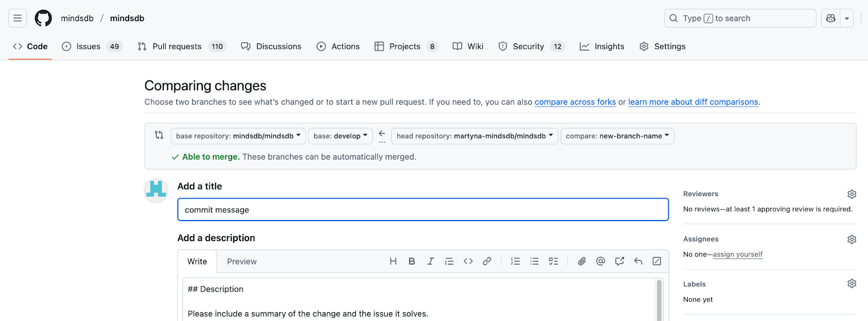Focus the Type / to search field
The width and height of the screenshot is (868, 321).
740,18
